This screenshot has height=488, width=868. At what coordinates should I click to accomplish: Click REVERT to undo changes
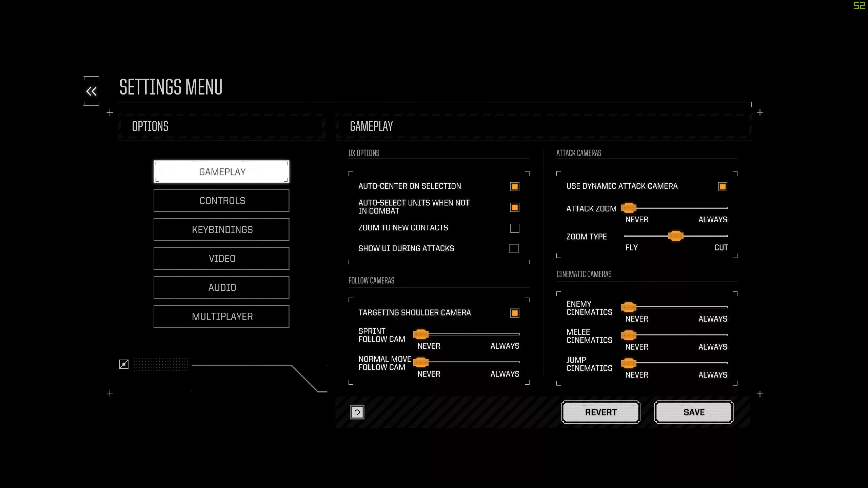pyautogui.click(x=600, y=412)
